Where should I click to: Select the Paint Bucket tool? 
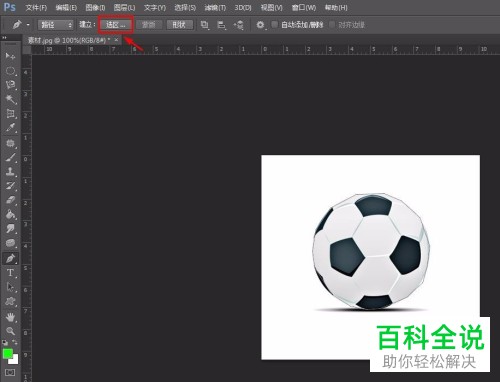pos(10,214)
